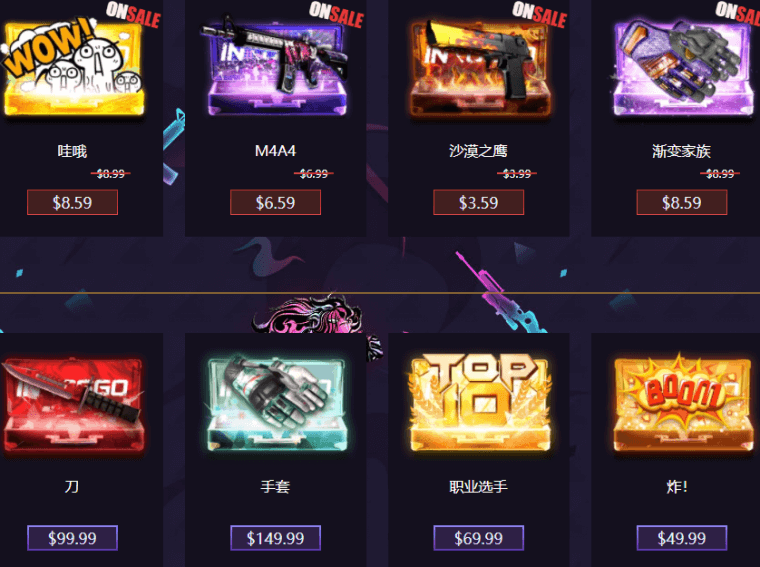Buy the 炸! case for $49.99
Viewport: 760px width, 567px height.
point(681,538)
